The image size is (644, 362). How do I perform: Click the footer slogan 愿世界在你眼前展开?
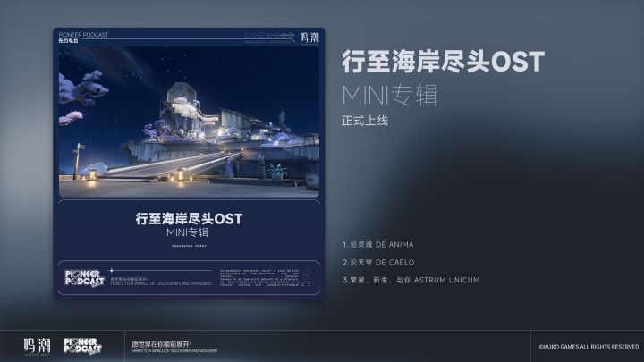click(162, 344)
